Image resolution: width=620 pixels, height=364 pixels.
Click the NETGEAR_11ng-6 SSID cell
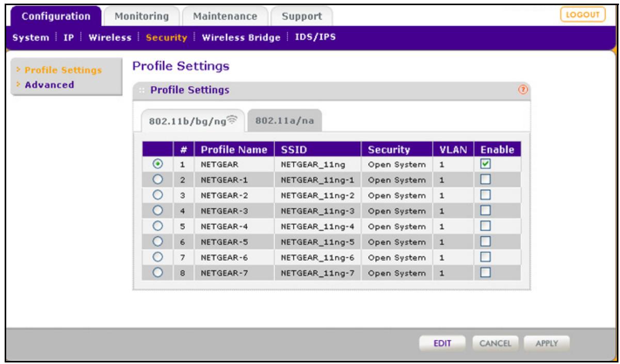pyautogui.click(x=318, y=256)
